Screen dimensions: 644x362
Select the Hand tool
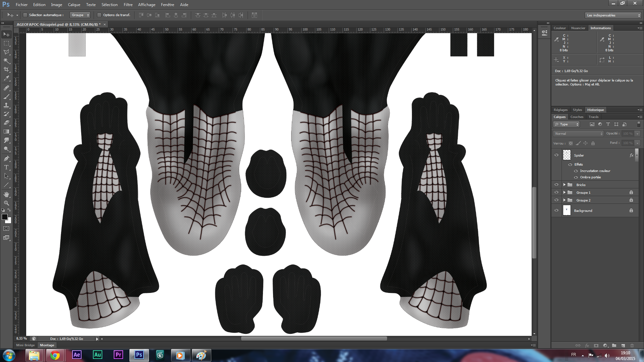[6, 194]
